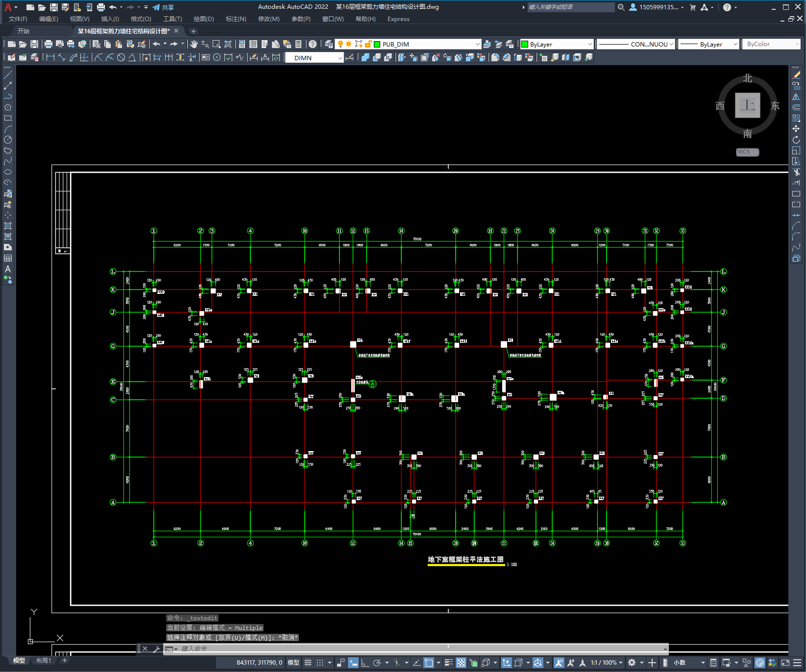Screen dimensions: 806x672
Task: Select the Hatch tool
Action: point(8,226)
